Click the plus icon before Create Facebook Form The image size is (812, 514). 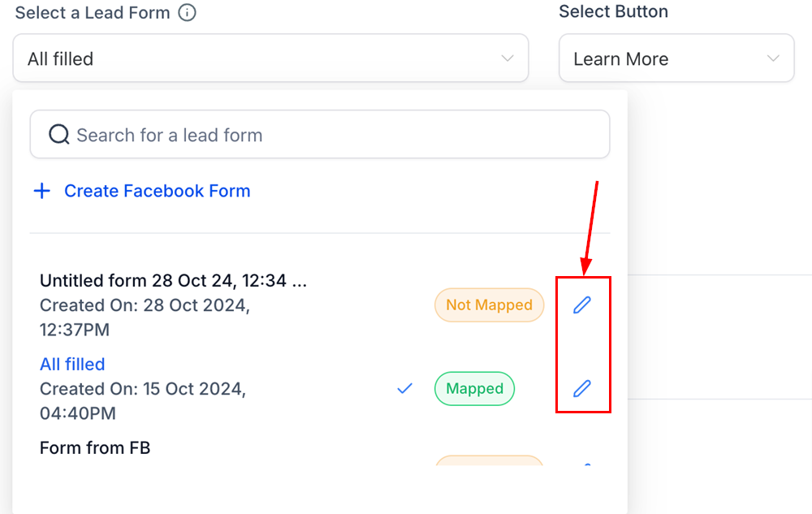click(x=41, y=192)
